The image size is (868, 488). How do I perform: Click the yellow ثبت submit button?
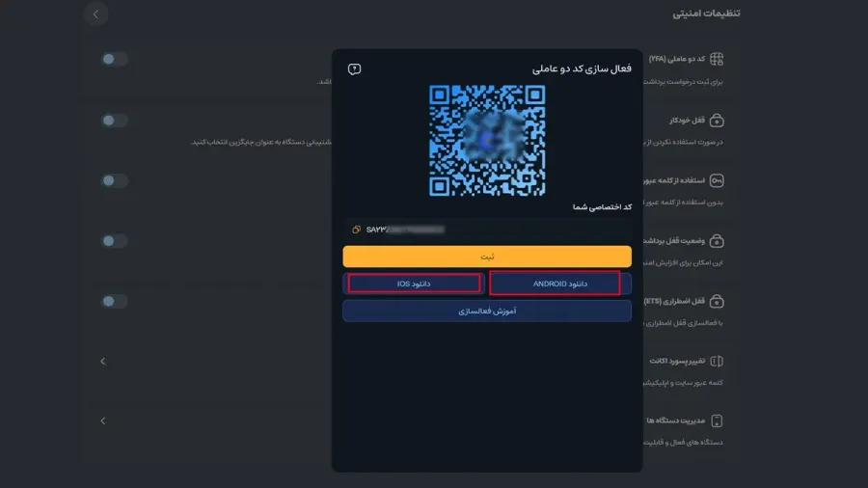487,257
